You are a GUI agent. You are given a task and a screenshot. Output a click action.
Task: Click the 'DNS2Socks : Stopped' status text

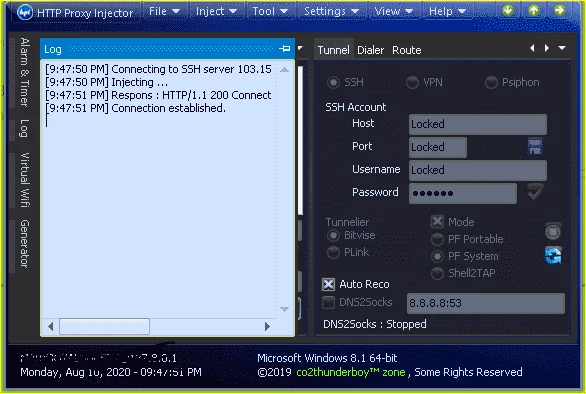pyautogui.click(x=375, y=324)
